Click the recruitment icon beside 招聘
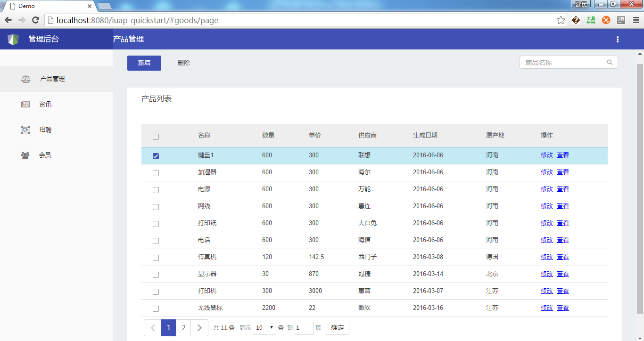 tap(25, 130)
